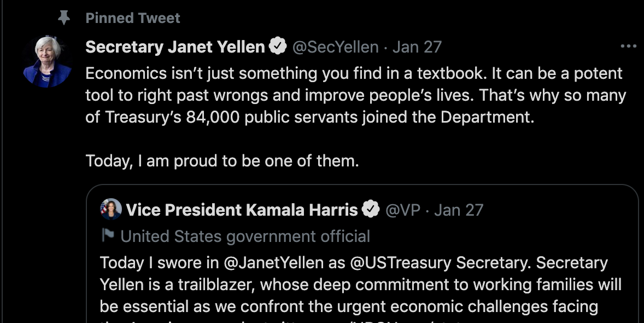Image resolution: width=644 pixels, height=323 pixels.
Task: Click the United States government official label
Action: [x=245, y=236]
